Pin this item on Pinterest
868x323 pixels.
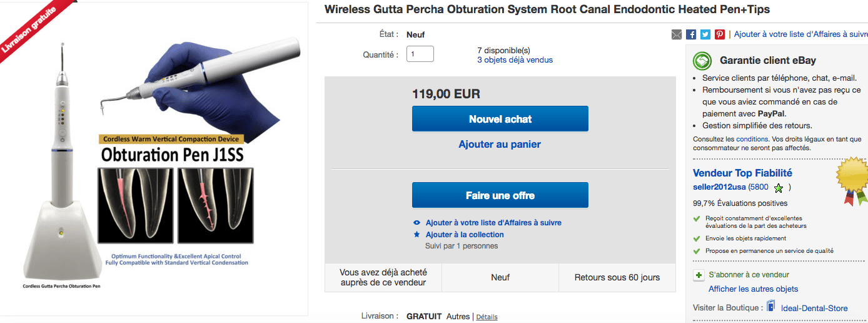[x=720, y=35]
